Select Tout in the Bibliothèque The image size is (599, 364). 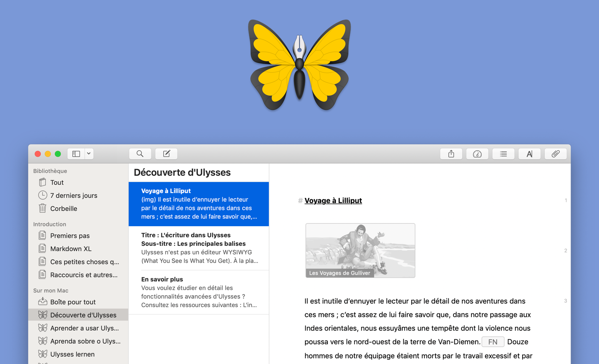(78, 182)
